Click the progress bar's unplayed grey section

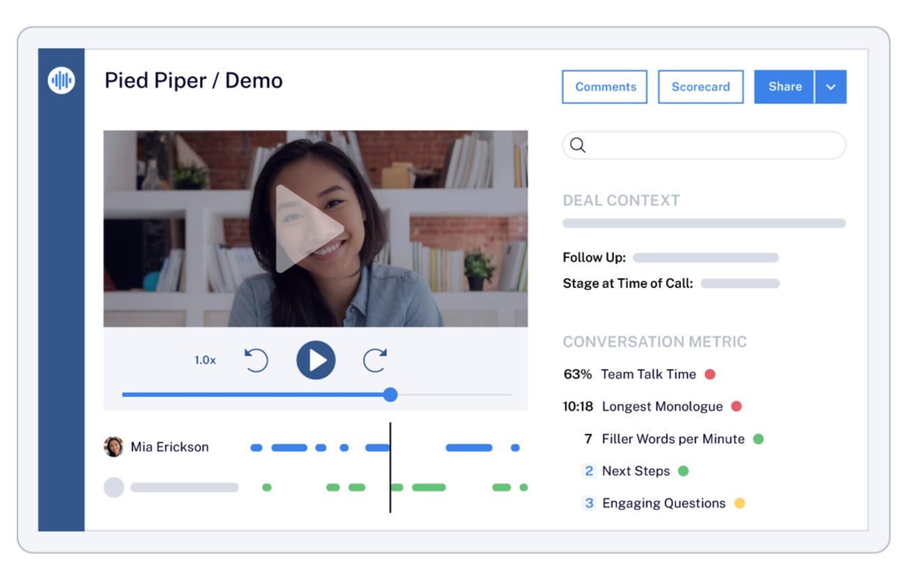(x=455, y=394)
